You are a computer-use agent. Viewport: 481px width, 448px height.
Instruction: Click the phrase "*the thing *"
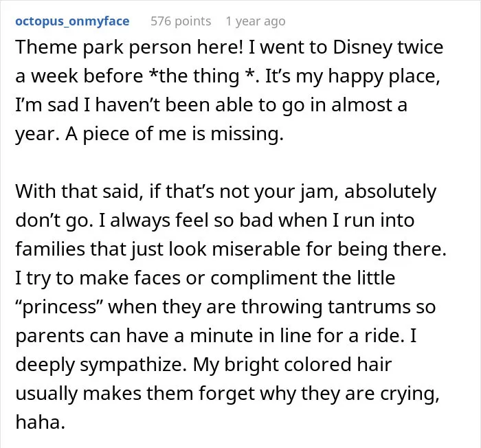(203, 76)
